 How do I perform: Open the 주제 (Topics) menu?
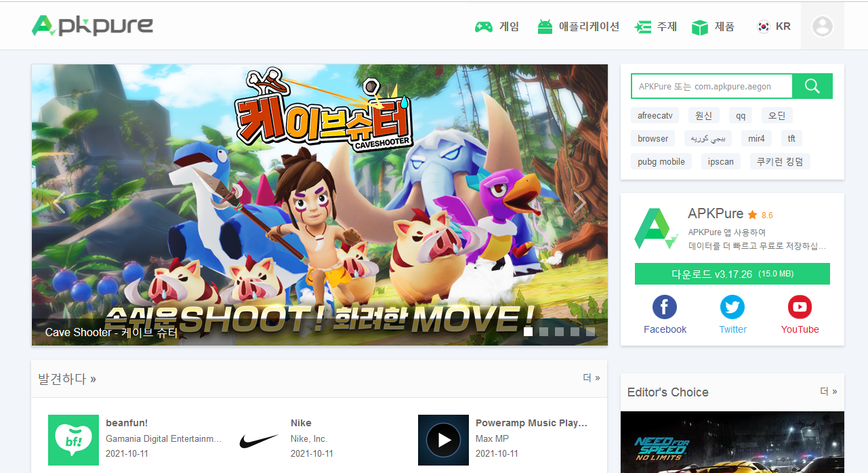click(655, 26)
